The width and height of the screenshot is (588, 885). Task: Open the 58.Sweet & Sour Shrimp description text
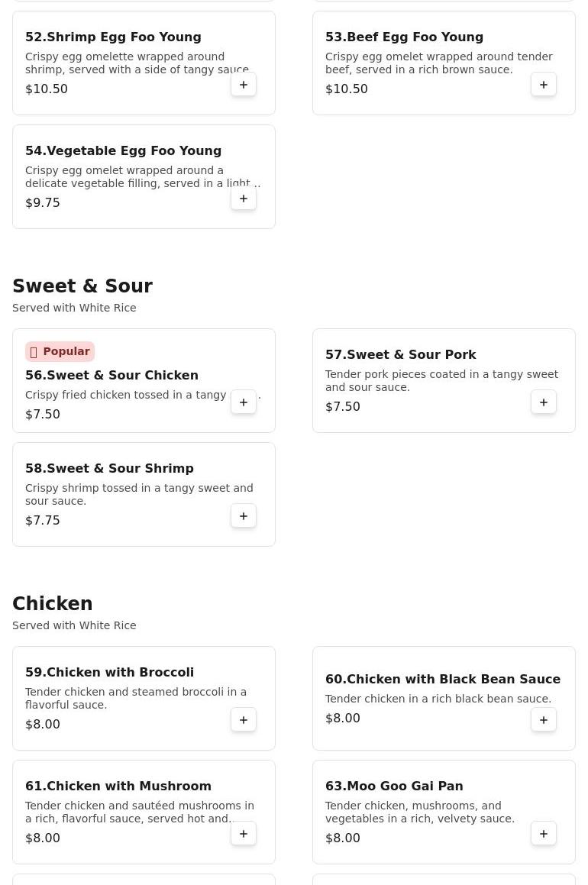pyautogui.click(x=140, y=495)
